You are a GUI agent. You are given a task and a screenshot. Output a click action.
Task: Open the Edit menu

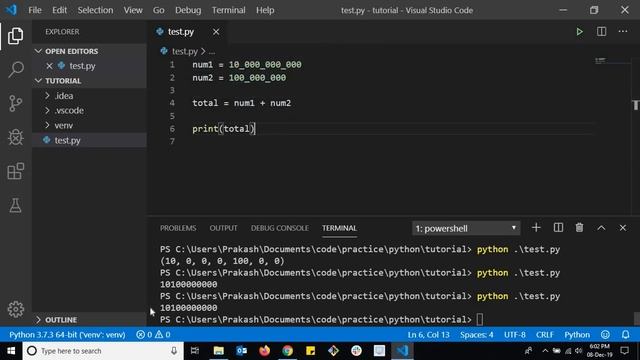pyautogui.click(x=60, y=10)
